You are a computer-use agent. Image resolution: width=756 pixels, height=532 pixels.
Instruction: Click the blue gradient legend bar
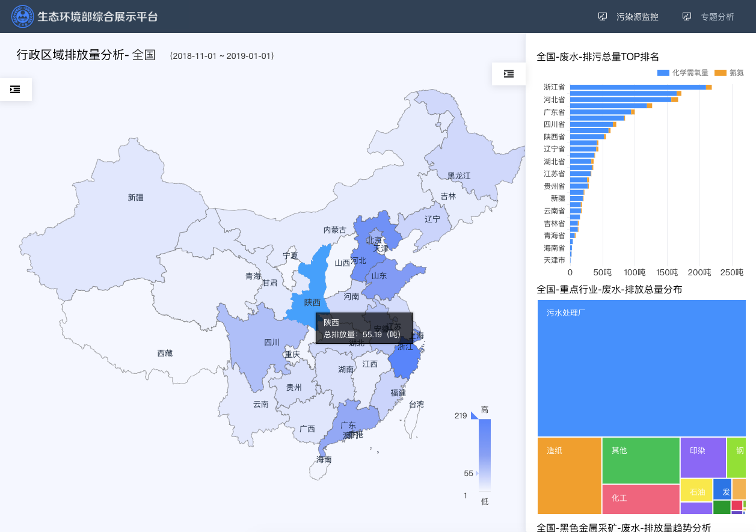coord(485,455)
